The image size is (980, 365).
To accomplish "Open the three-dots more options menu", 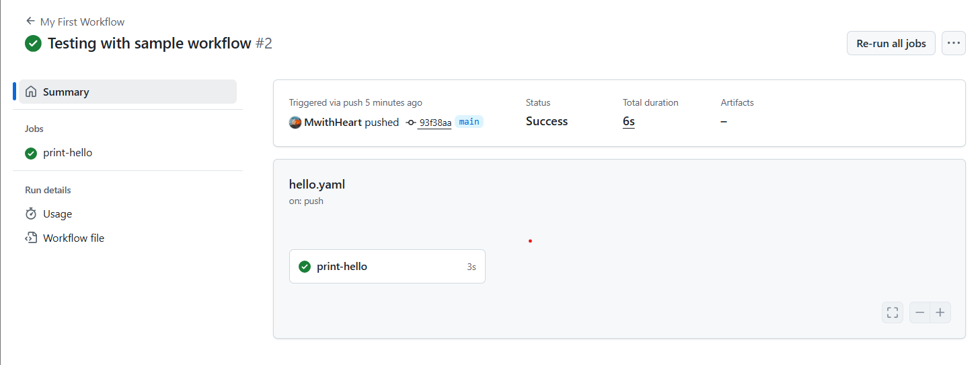I will tap(954, 43).
